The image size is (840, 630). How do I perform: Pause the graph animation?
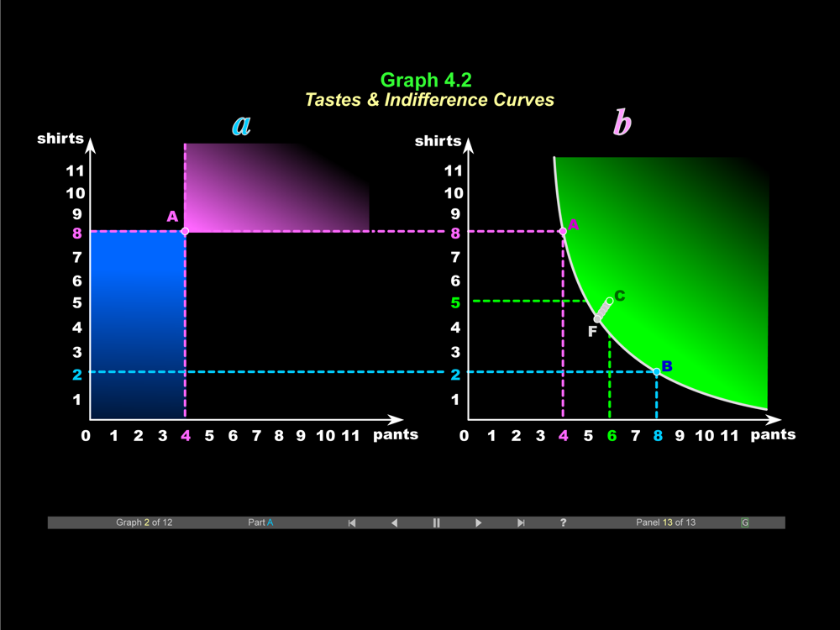[436, 522]
